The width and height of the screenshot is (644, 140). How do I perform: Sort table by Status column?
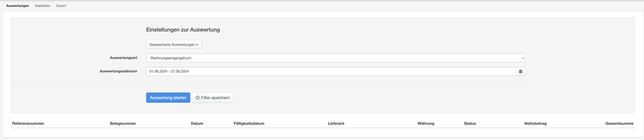(x=470, y=123)
